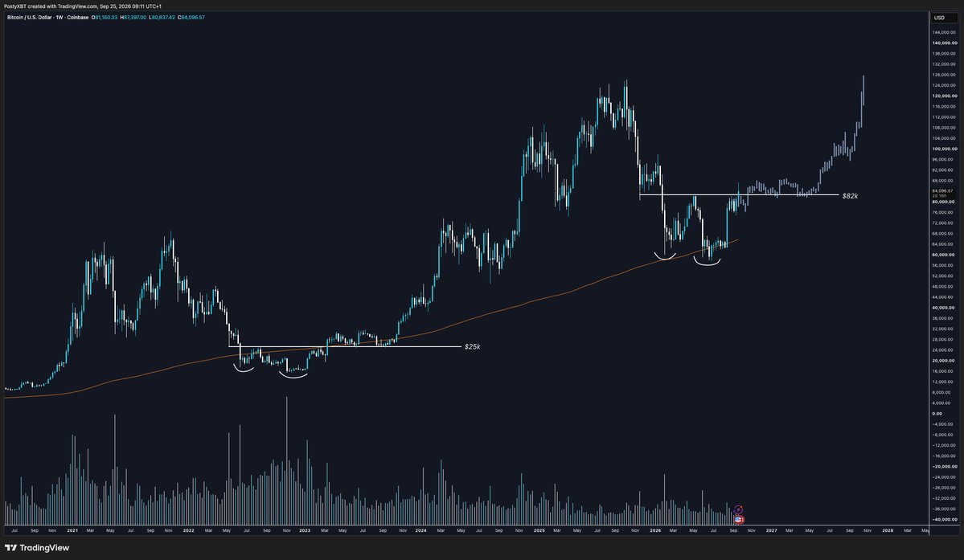Click the open value O81,160.33

(x=105, y=17)
